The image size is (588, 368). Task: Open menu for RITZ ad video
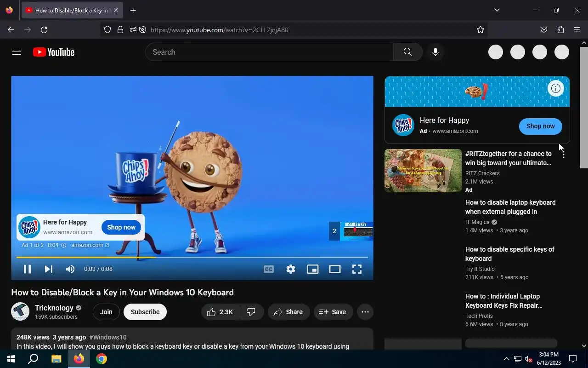coord(564,155)
